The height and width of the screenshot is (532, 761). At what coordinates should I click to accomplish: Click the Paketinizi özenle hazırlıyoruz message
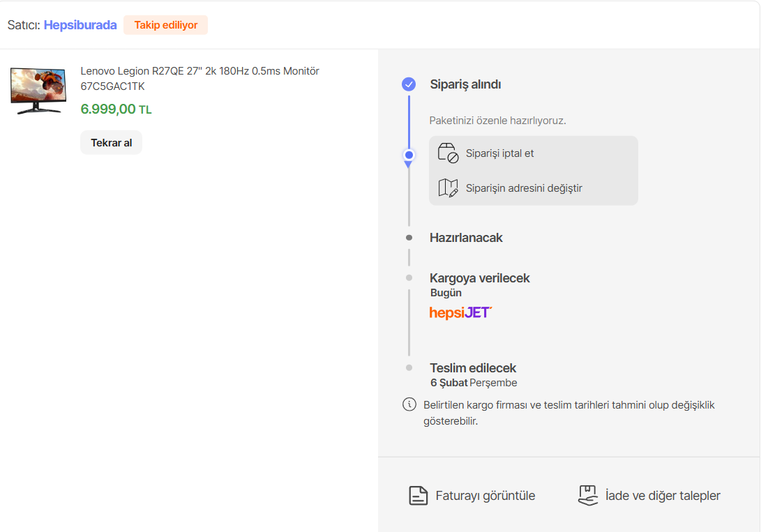click(x=497, y=120)
